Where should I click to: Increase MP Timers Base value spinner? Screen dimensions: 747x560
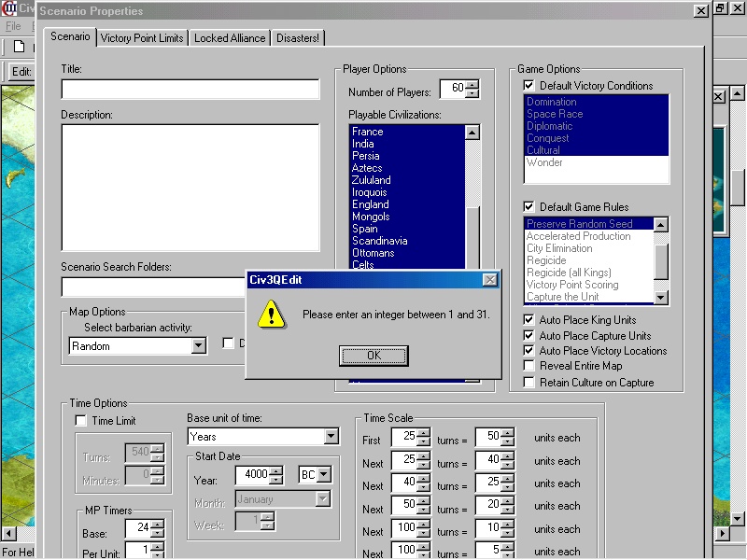coord(157,525)
